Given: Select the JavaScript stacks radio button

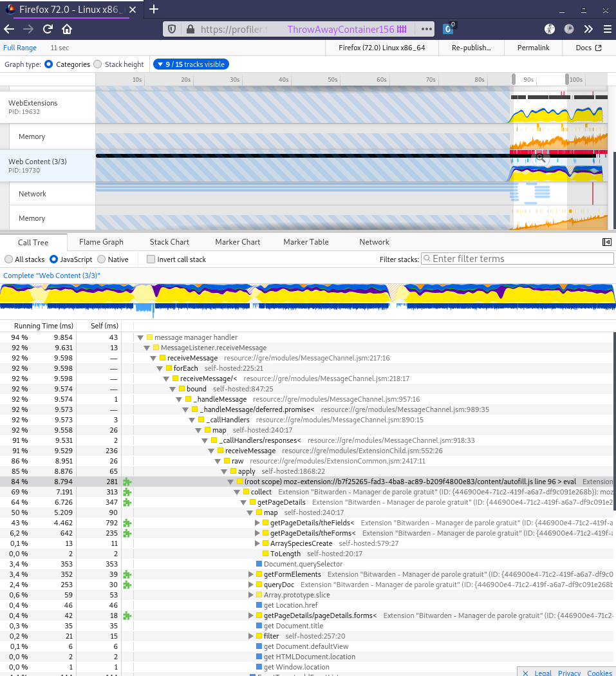Looking at the screenshot, I should point(54,259).
